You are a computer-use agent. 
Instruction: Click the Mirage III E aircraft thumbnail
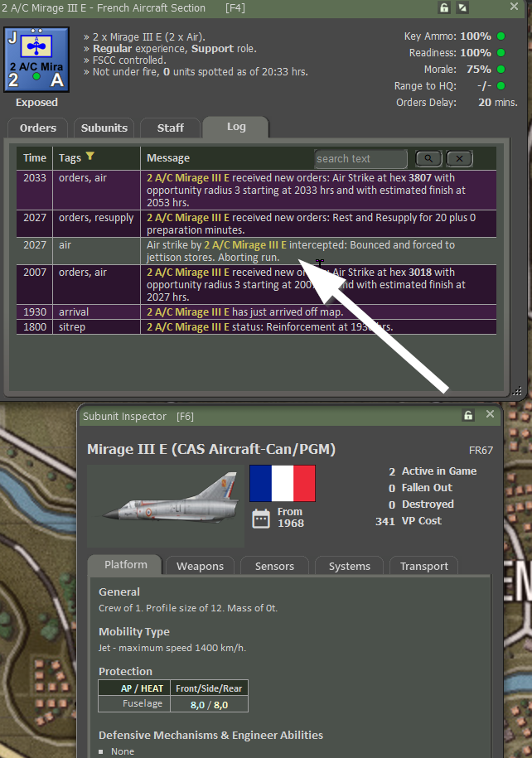tap(166, 505)
